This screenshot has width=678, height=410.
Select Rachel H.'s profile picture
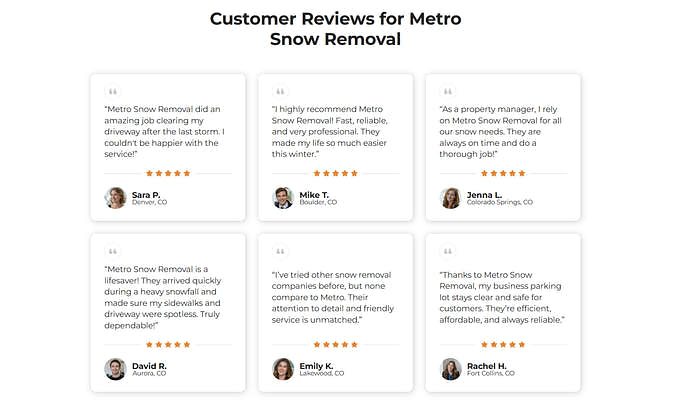451,369
